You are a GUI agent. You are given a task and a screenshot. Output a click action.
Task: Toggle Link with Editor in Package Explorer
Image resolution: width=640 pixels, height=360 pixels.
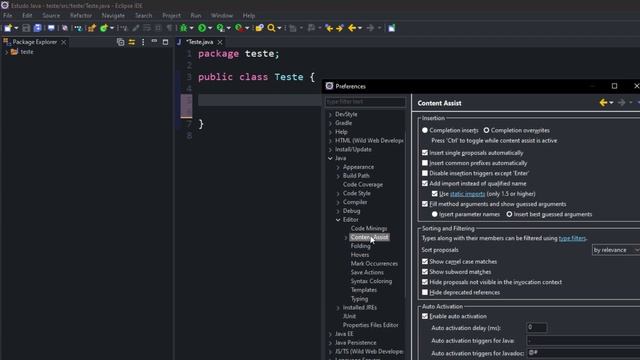click(x=131, y=42)
